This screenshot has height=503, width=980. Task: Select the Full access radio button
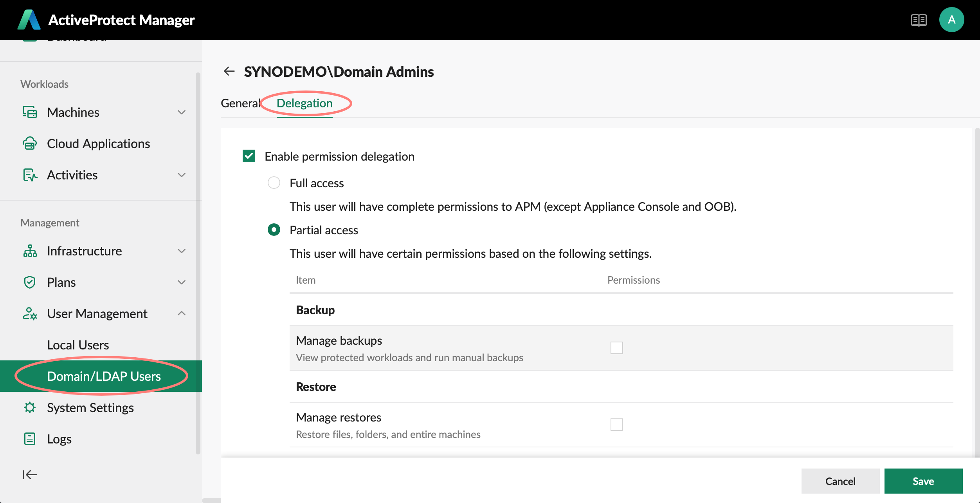[x=274, y=183]
